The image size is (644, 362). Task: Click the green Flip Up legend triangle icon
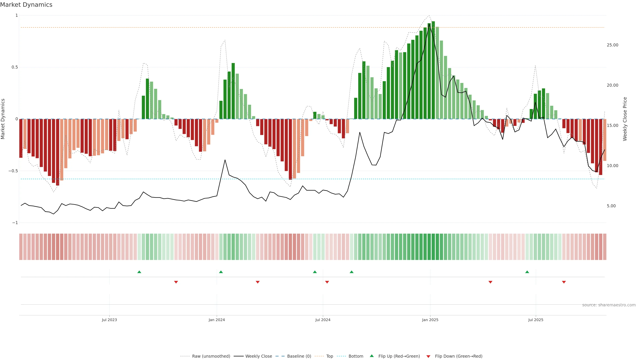372,356
